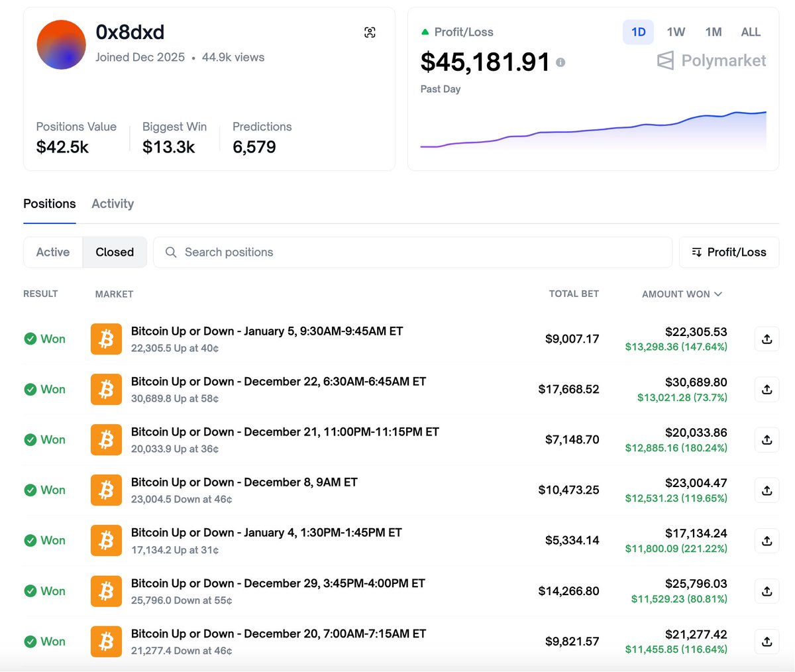Click the $12,885.16 (180.24%) profit text

pyautogui.click(x=676, y=448)
